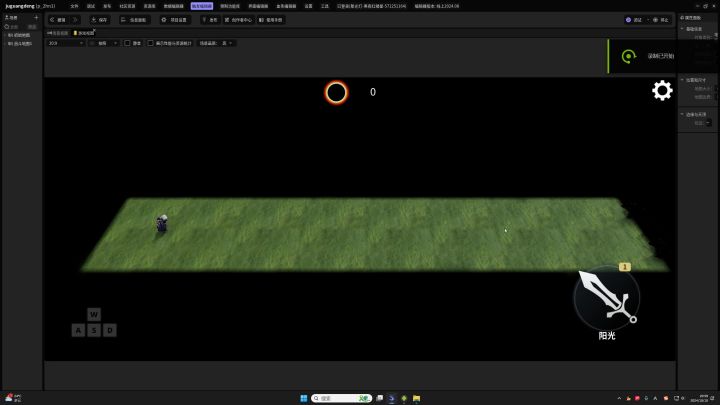Image resolution: width=720 pixels, height=405 pixels.
Task: Click the D movement key on screen
Action: tap(110, 330)
